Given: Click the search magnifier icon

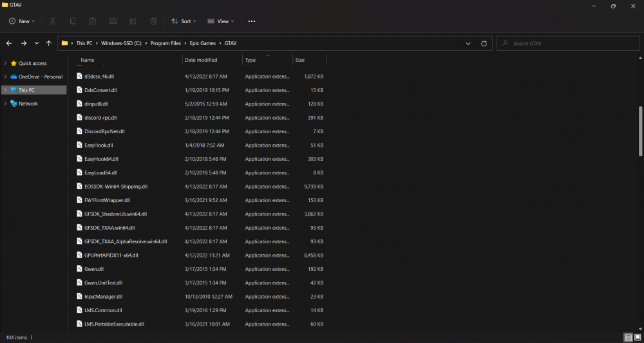Looking at the screenshot, I should pos(505,43).
